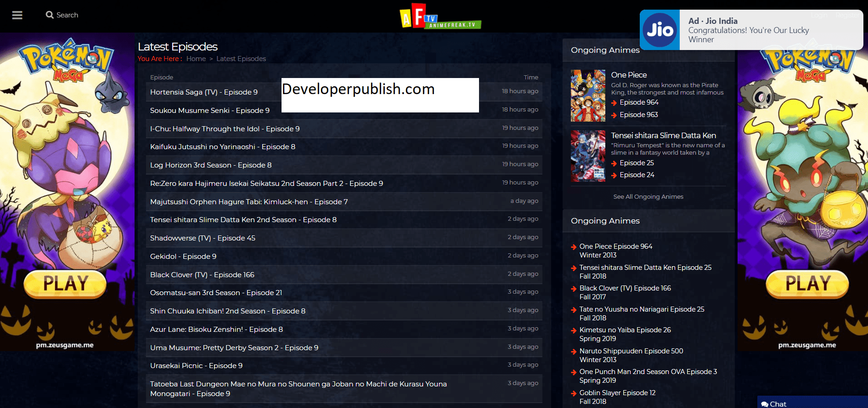Screen dimensions: 868x408
Task: Open Log Horizon 3rd Season - Episode 8
Action: click(x=211, y=165)
